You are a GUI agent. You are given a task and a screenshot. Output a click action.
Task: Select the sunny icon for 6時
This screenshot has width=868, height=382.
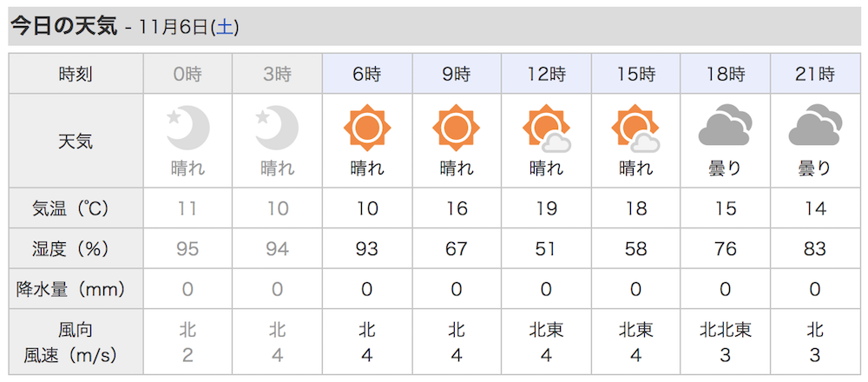(367, 128)
